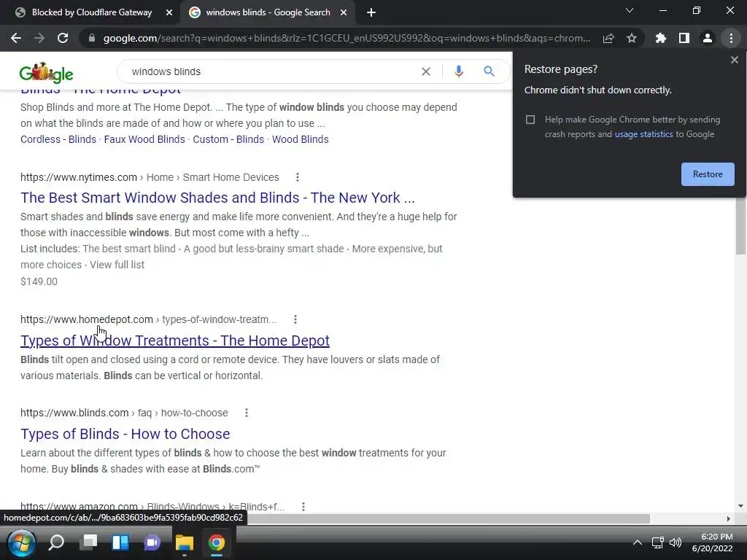Image resolution: width=747 pixels, height=560 pixels.
Task: Expand the tab search dropdown arrow
Action: pos(630,10)
